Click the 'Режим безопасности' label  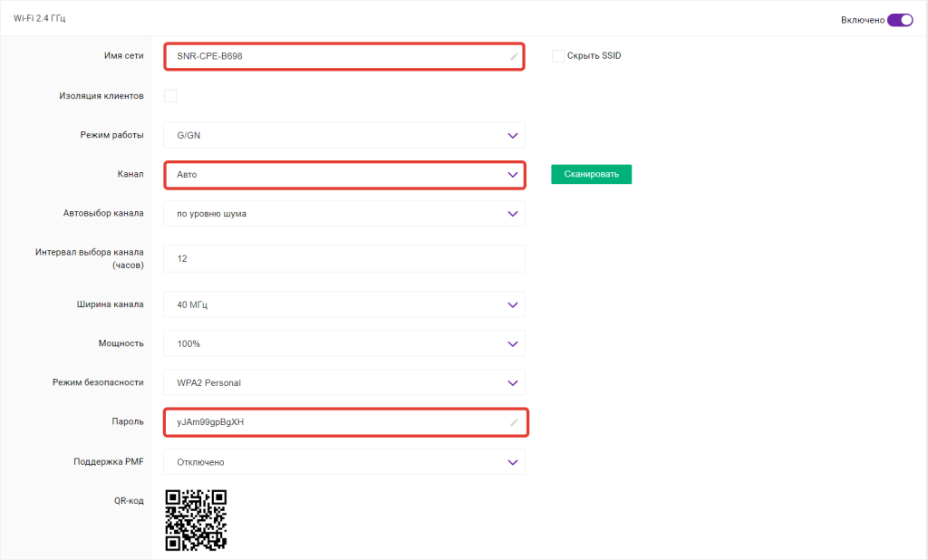[x=98, y=382]
